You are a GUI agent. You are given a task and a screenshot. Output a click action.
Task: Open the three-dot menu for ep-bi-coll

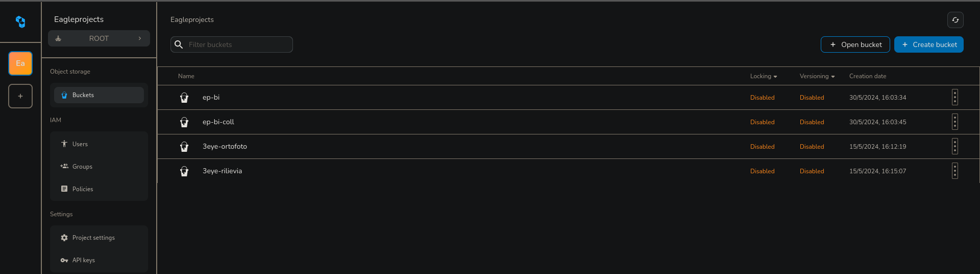coord(954,122)
